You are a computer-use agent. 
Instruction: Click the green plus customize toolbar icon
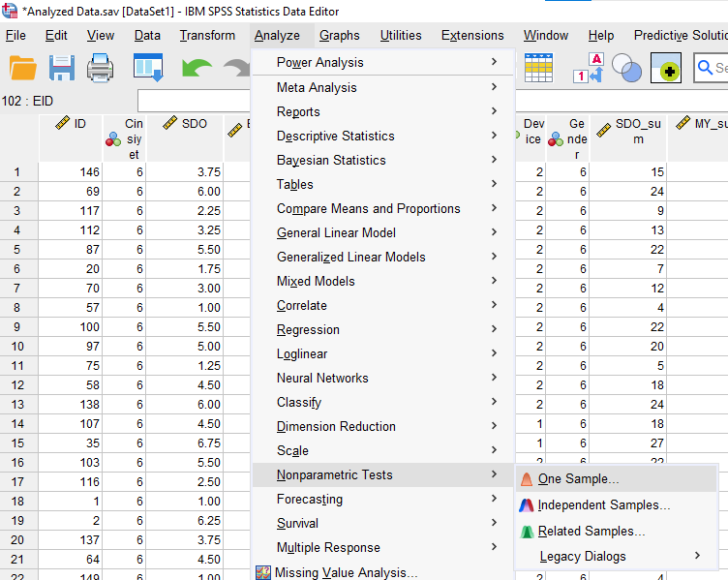click(666, 68)
